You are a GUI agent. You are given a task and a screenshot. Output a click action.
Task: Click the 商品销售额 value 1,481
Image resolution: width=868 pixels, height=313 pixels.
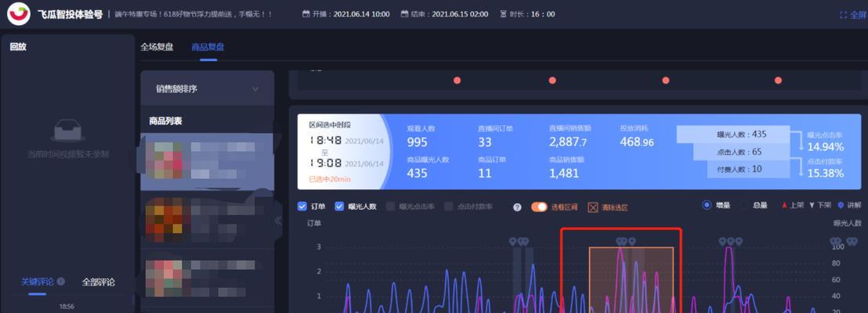[564, 173]
